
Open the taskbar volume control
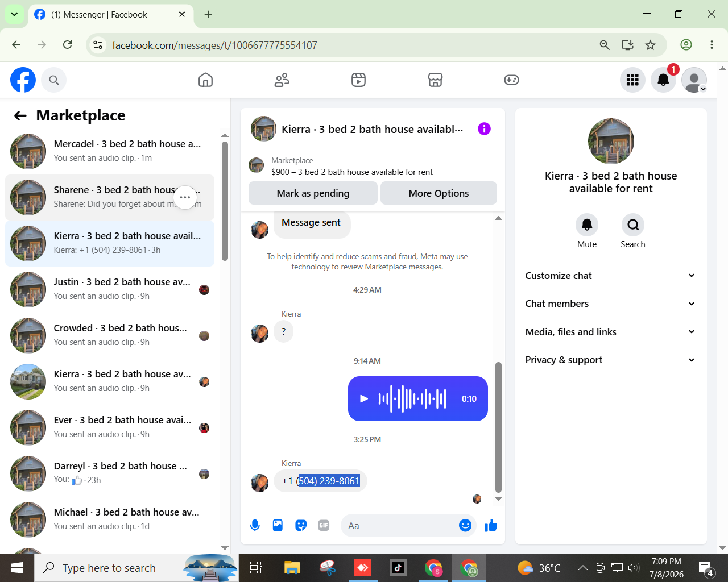[x=634, y=568]
